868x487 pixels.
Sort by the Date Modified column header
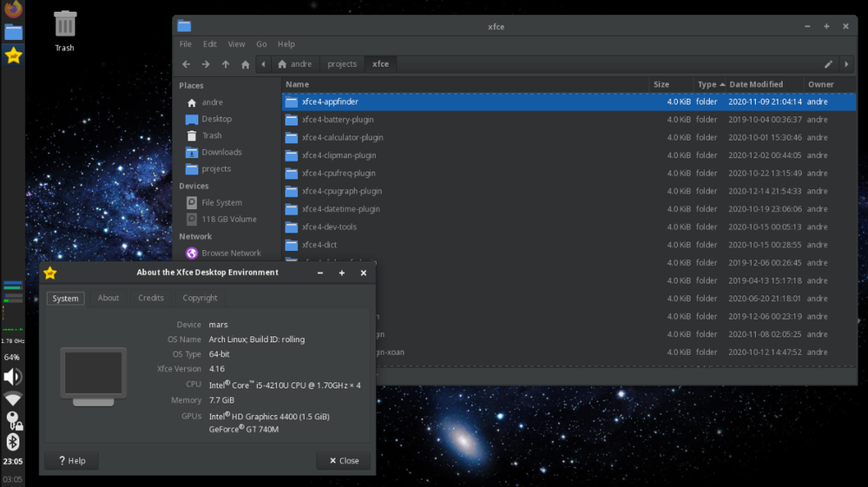pos(765,84)
